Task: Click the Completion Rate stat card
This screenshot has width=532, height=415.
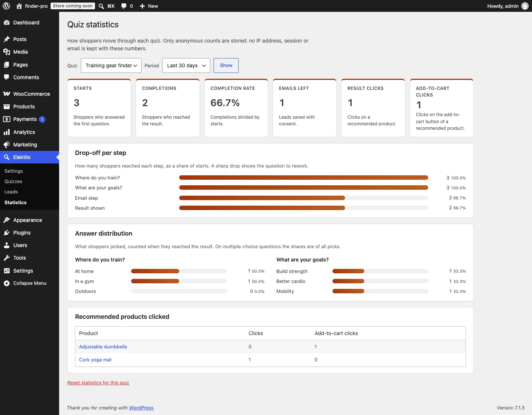Action: click(236, 108)
